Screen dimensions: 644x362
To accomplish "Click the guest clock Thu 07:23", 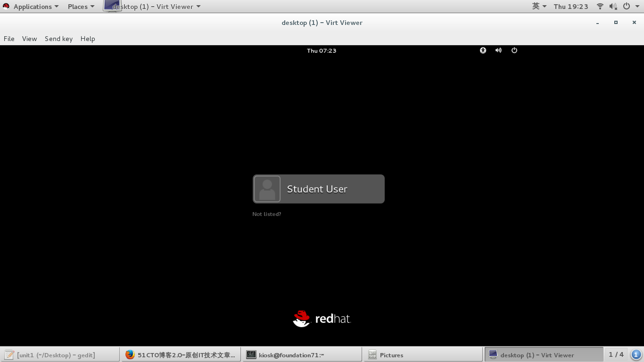I will pos(322,50).
